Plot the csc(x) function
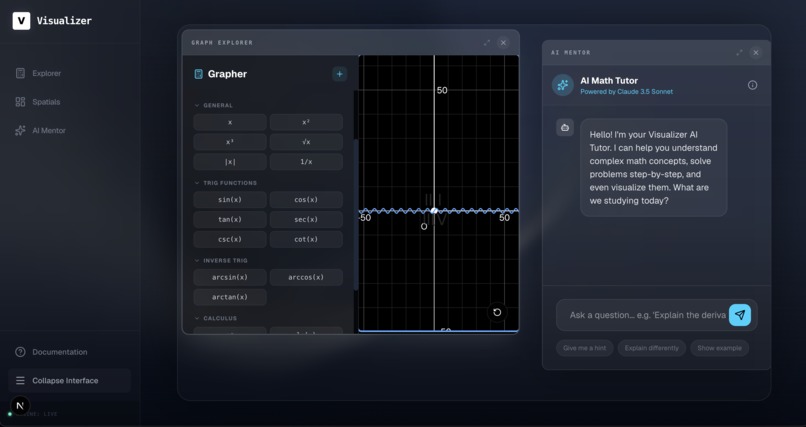The width and height of the screenshot is (806, 427). point(230,239)
